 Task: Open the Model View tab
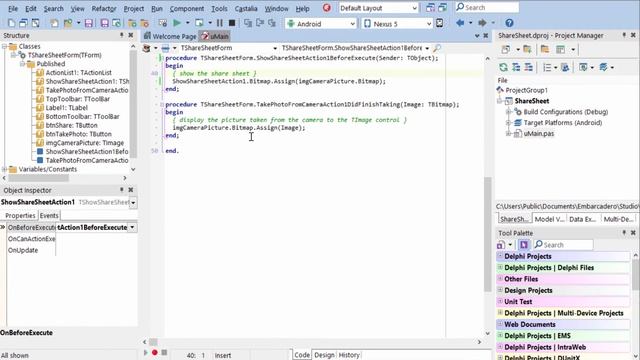coord(549,219)
